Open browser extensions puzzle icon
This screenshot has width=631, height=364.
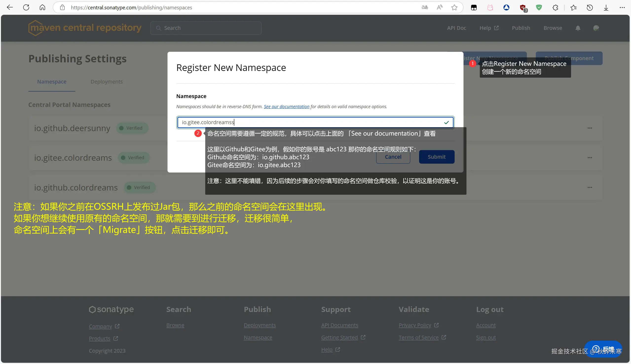tap(555, 7)
